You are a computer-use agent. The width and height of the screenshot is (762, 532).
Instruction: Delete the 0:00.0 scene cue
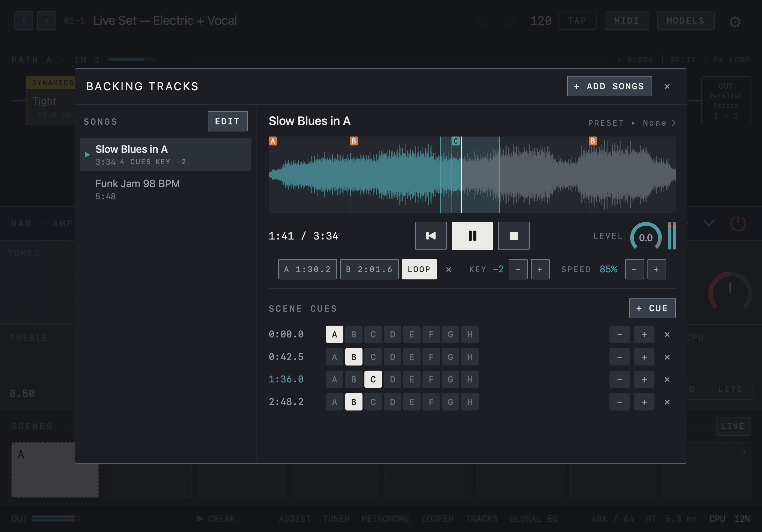667,334
